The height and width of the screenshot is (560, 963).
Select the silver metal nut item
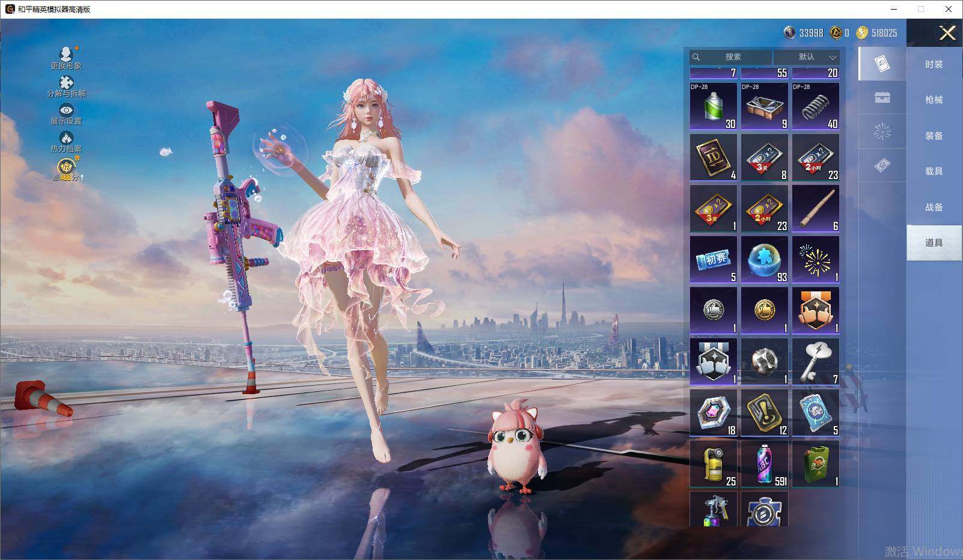tap(765, 362)
